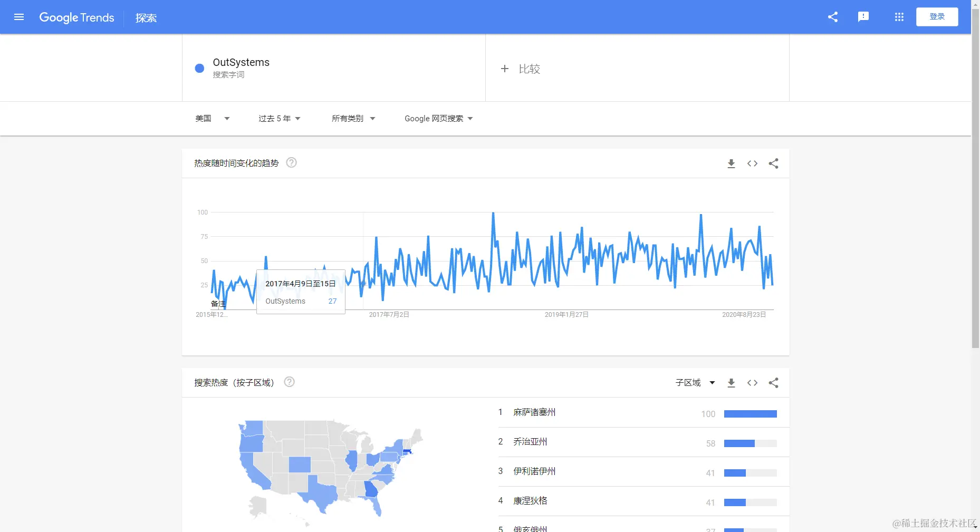980x532 pixels.
Task: Edit the OutSystems search term field
Action: pos(334,68)
